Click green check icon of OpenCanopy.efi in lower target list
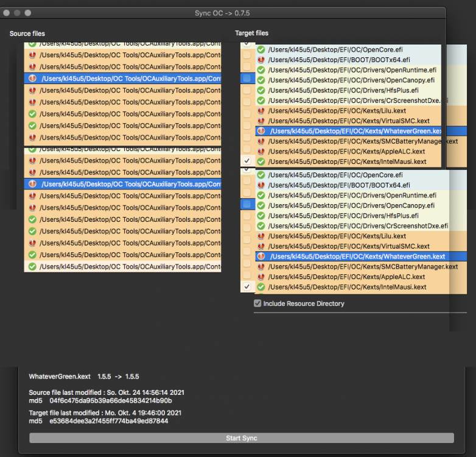The height and width of the screenshot is (457, 476). click(261, 205)
